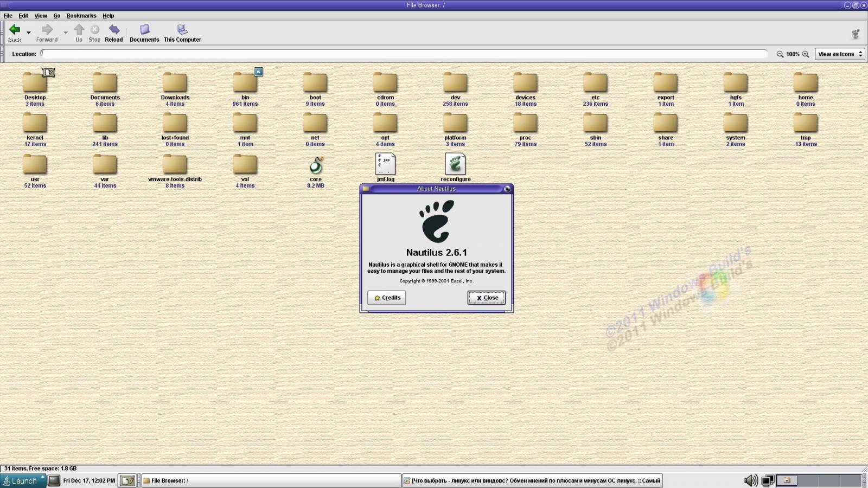Click the network monitor icon in the panel
868x488 pixels.
[x=768, y=480]
